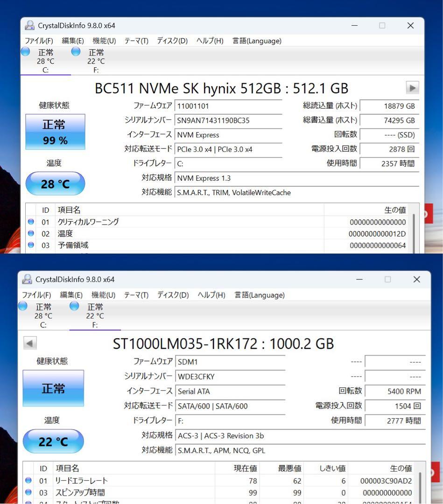Click transfer mode field SATA/600
443x504 pixels.
pos(230,406)
